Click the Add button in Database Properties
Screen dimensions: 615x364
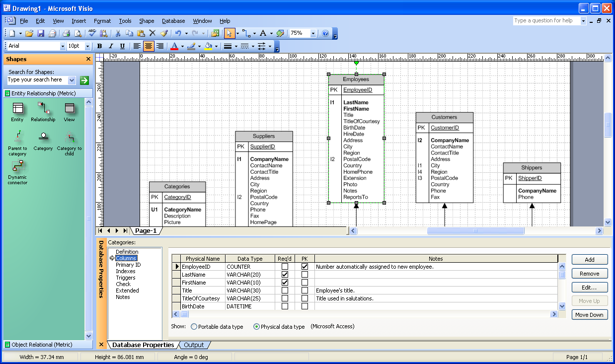pos(589,259)
